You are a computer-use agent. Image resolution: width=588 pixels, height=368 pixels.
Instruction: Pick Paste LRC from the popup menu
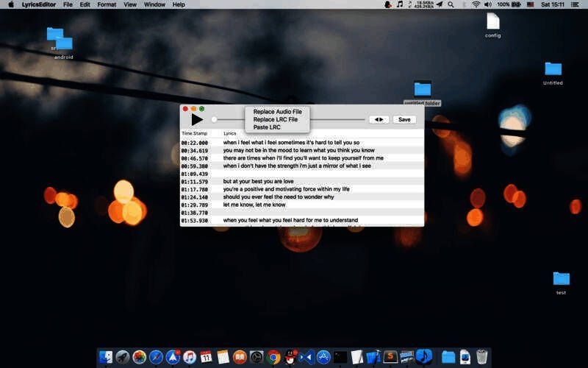pyautogui.click(x=267, y=127)
